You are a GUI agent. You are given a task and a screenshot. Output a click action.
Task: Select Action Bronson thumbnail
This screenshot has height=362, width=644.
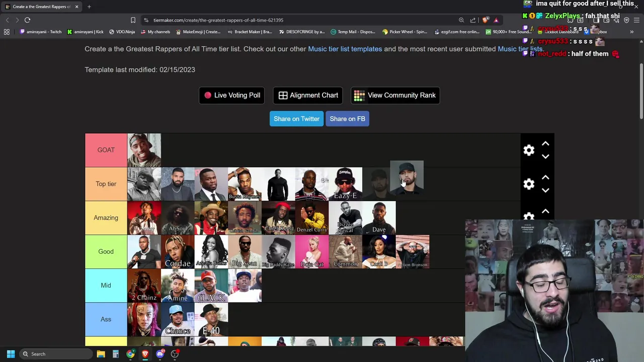click(x=413, y=251)
